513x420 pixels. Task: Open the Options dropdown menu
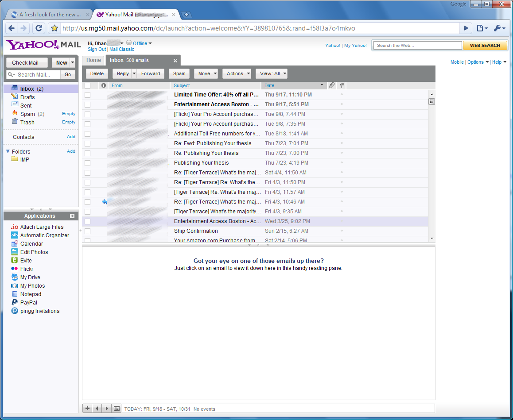click(x=478, y=62)
